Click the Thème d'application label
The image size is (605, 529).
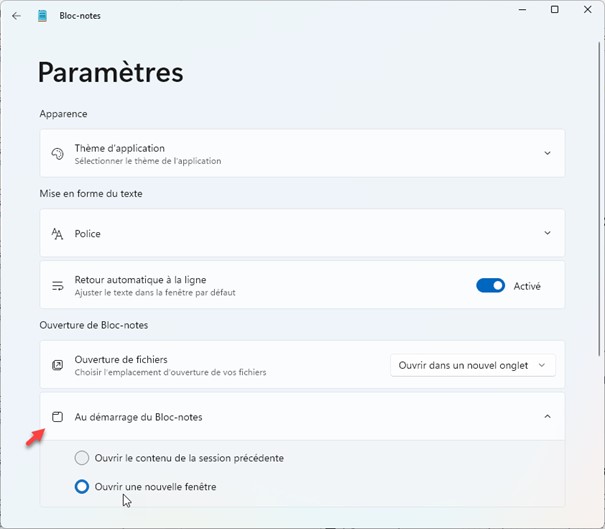pyautogui.click(x=119, y=148)
